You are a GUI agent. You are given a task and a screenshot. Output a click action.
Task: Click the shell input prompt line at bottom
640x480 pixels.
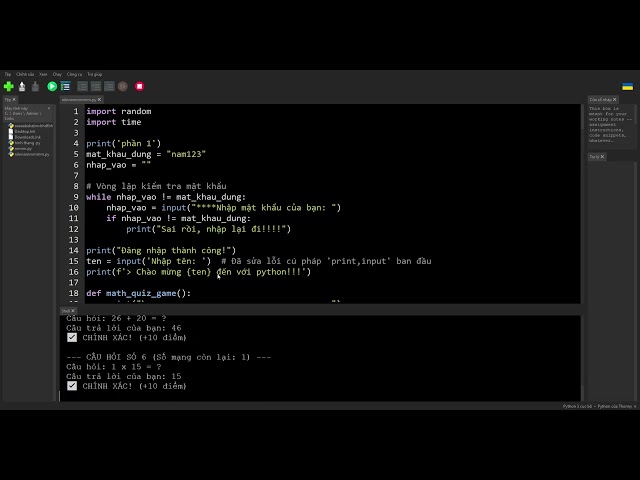click(320, 396)
